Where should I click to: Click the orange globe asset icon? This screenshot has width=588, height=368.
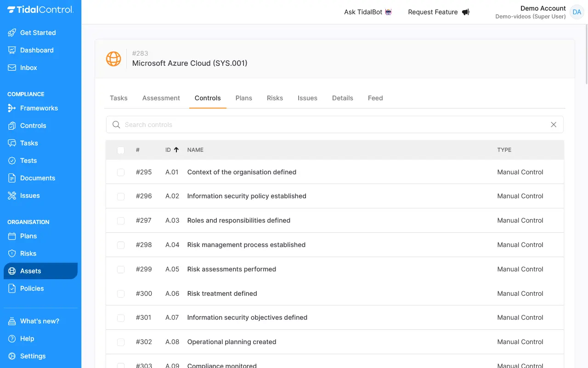(x=113, y=59)
